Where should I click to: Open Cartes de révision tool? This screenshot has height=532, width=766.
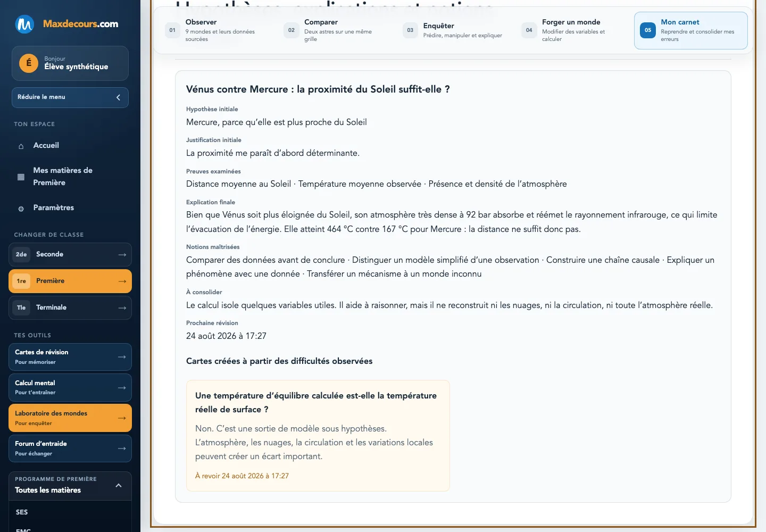point(70,357)
